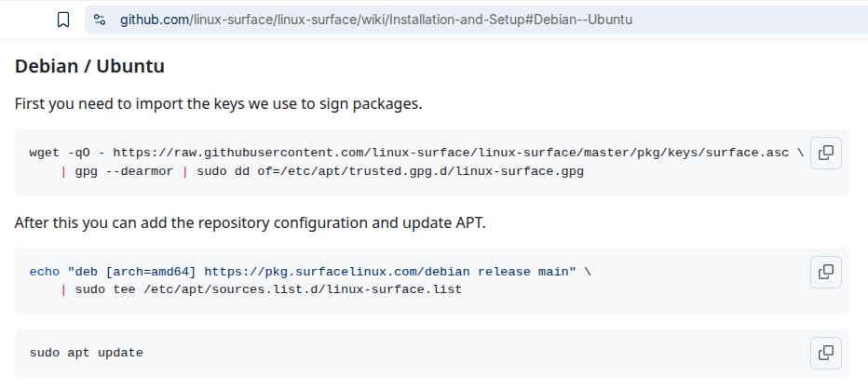868x389 pixels.
Task: Click the 'wget' word in the first code block
Action: [x=45, y=153]
